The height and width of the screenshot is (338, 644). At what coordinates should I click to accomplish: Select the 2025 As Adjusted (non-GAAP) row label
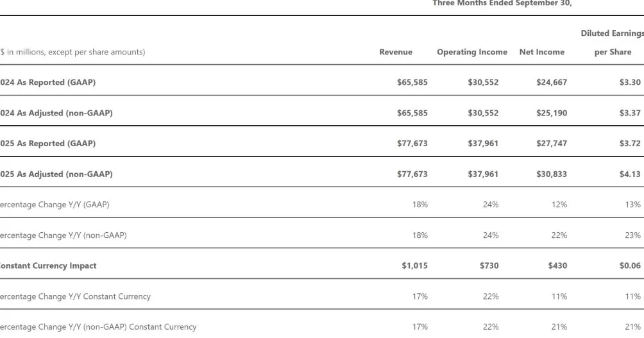(x=56, y=174)
